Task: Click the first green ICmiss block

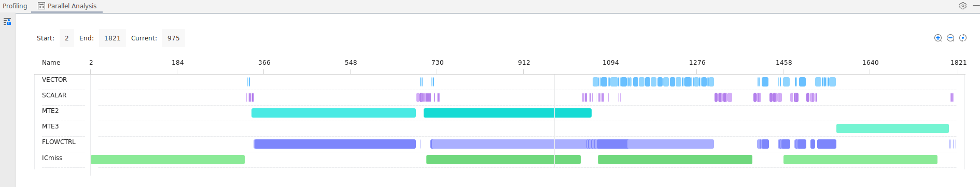Action: coord(167,160)
